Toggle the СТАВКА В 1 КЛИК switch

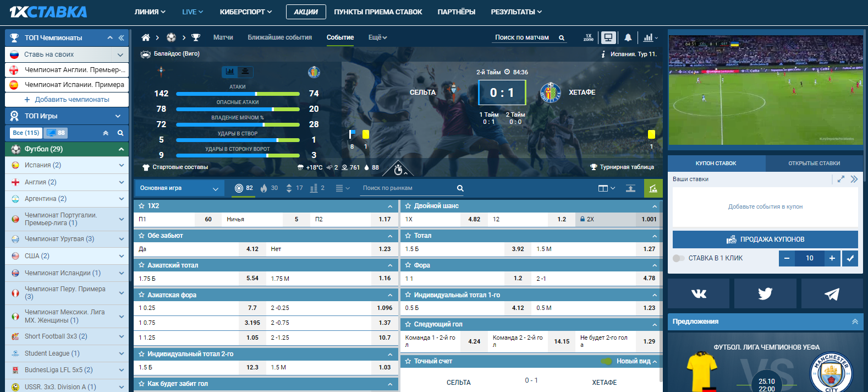pyautogui.click(x=679, y=258)
